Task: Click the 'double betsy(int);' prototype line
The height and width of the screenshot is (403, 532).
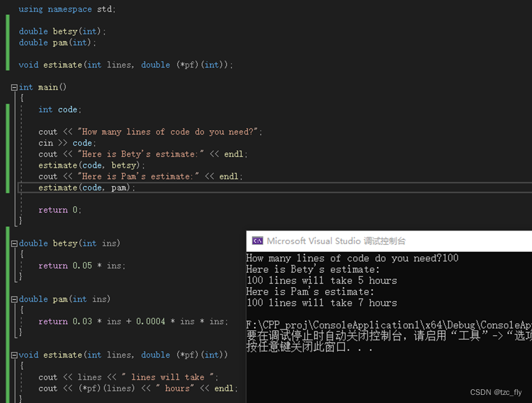Action: tap(62, 31)
